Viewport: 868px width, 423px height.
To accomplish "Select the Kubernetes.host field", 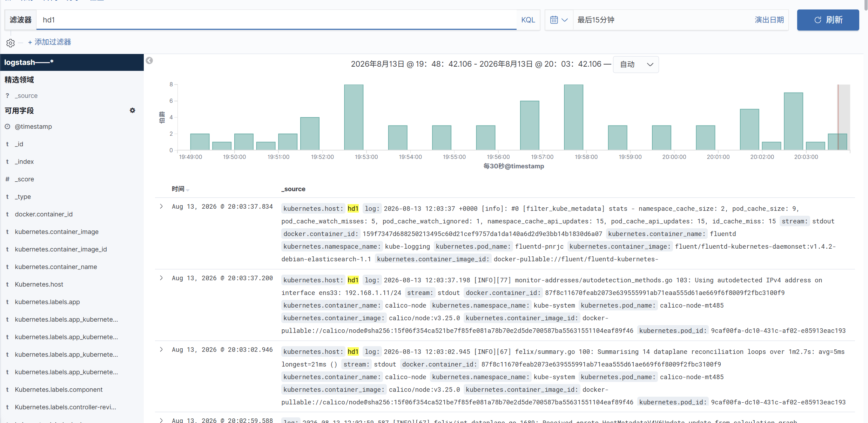I will [x=39, y=284].
